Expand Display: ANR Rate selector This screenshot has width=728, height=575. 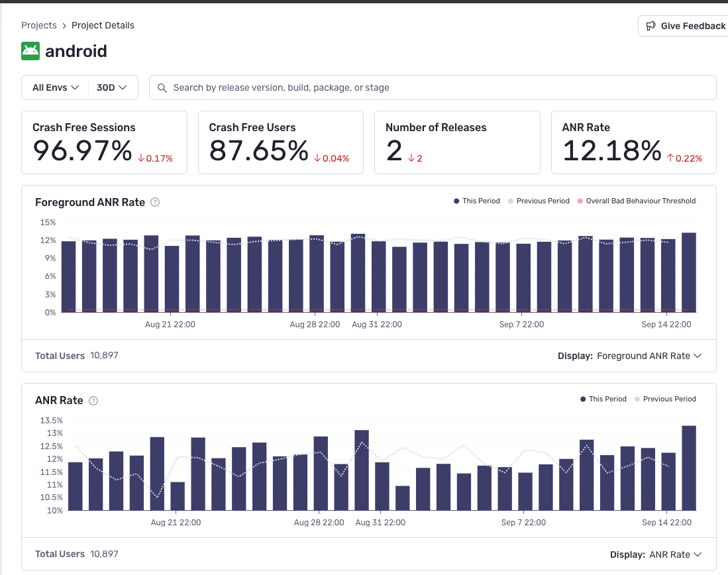(655, 554)
